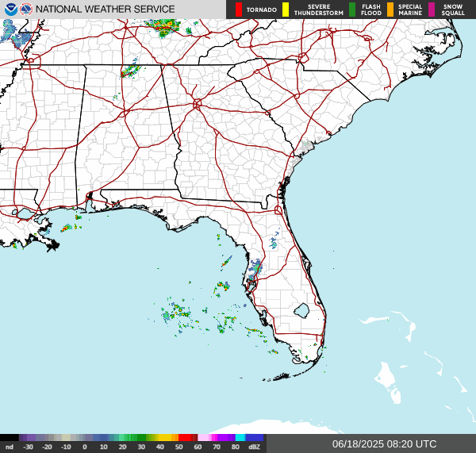Select the National Weather Service title
The height and width of the screenshot is (453, 476).
tap(105, 10)
